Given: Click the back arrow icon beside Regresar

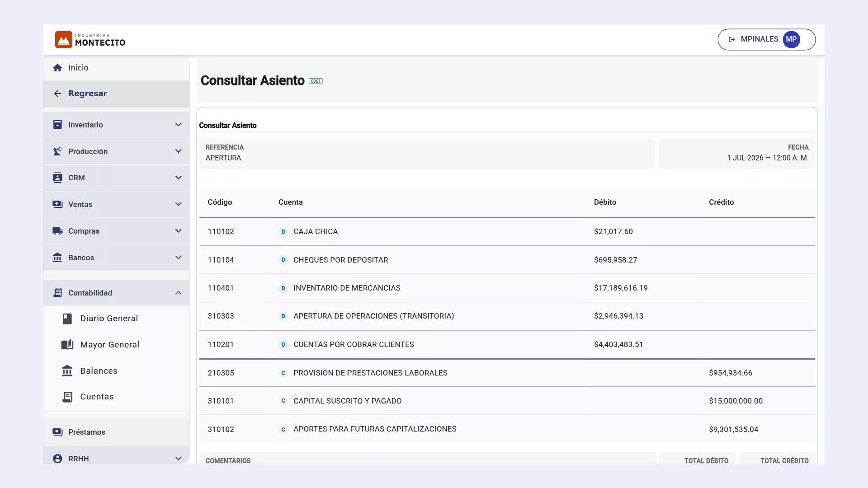Looking at the screenshot, I should click(x=57, y=94).
